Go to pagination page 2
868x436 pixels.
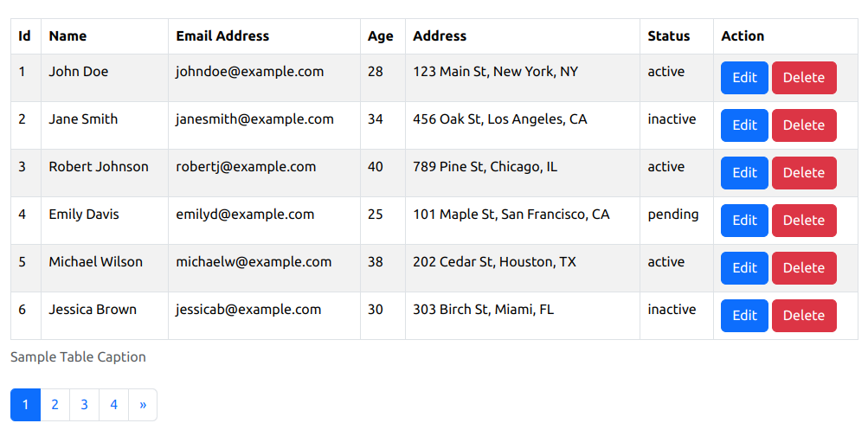[55, 405]
